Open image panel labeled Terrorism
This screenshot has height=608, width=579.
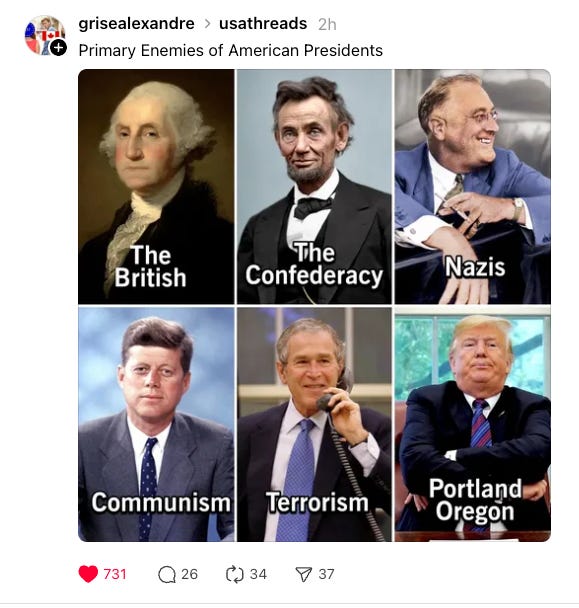tap(314, 424)
